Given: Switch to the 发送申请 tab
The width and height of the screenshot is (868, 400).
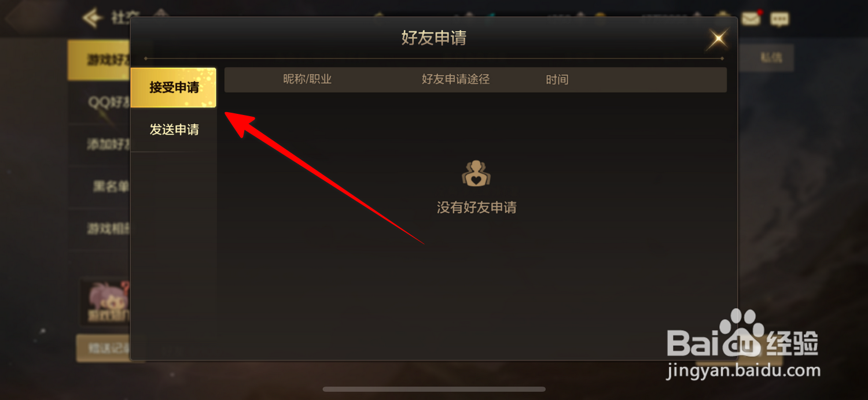Looking at the screenshot, I should click(x=174, y=129).
